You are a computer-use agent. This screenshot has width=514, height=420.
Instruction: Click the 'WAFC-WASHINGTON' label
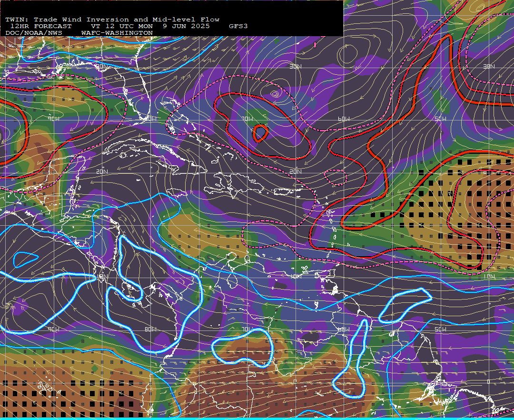(117, 33)
